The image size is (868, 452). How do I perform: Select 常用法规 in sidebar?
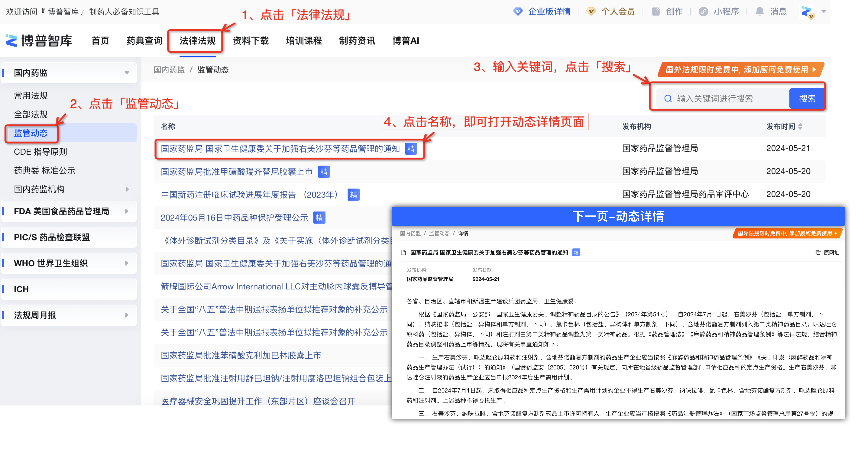(31, 96)
